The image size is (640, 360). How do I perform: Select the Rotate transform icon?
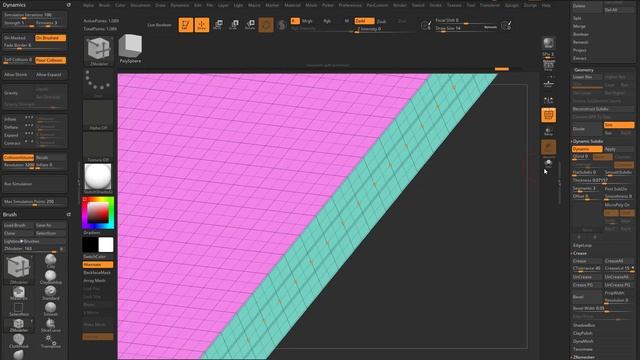pyautogui.click(x=250, y=25)
